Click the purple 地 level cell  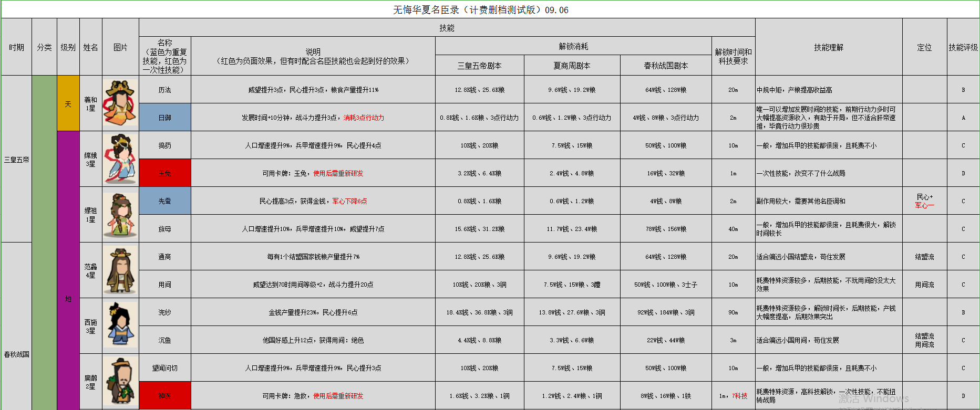pos(68,270)
